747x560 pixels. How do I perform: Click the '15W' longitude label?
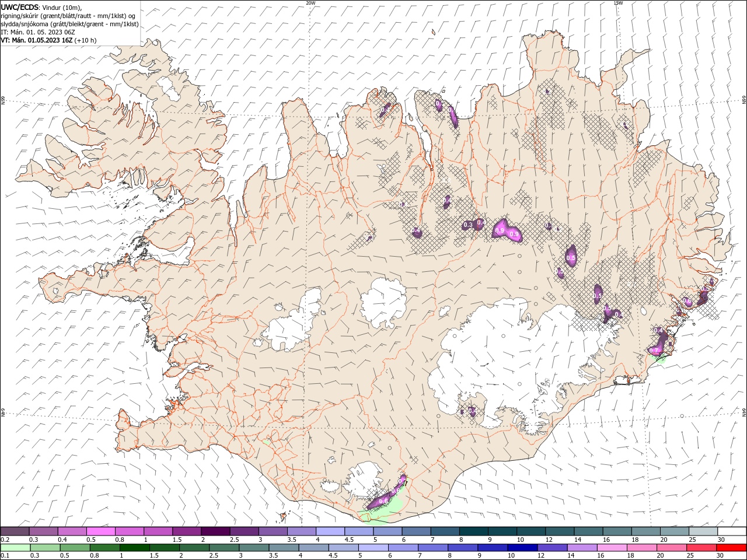(x=618, y=2)
